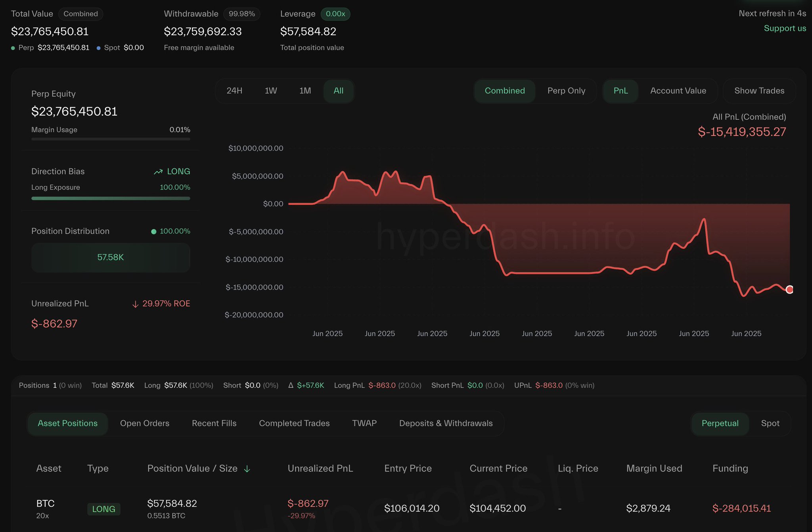
Task: Click the blue Spot legend dot
Action: coord(98,48)
